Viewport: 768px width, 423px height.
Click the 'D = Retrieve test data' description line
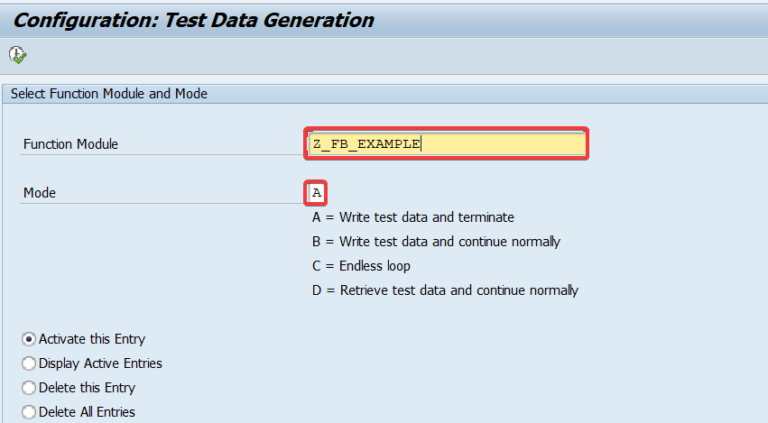[445, 291]
